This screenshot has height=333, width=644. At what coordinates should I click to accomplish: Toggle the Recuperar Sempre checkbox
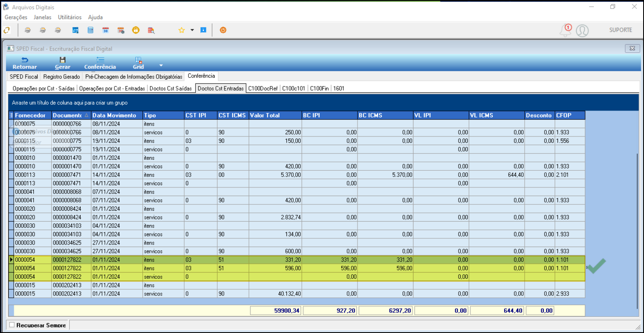tap(12, 325)
